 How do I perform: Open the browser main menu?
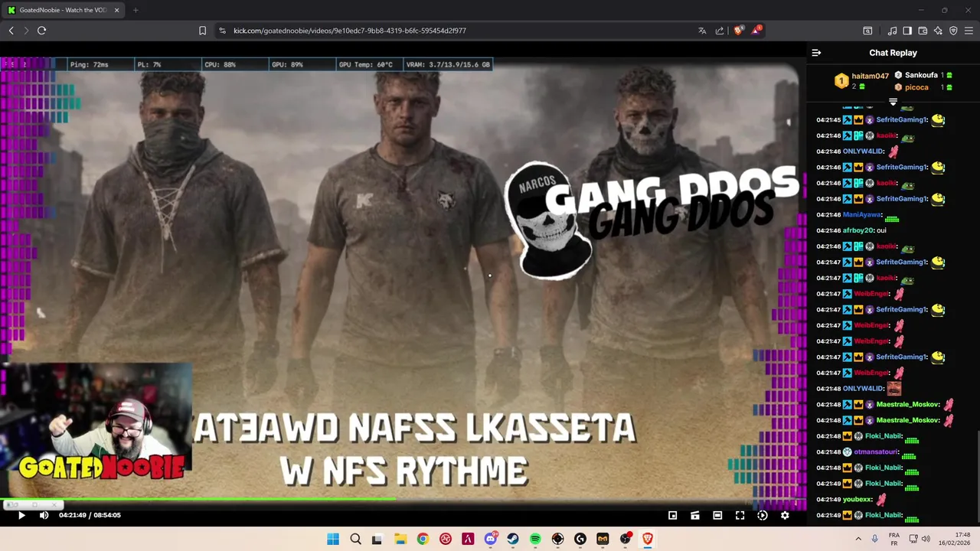click(969, 31)
